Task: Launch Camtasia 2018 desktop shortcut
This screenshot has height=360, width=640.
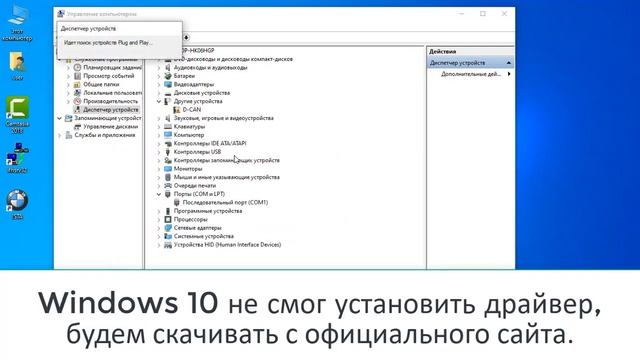Action: (17, 115)
